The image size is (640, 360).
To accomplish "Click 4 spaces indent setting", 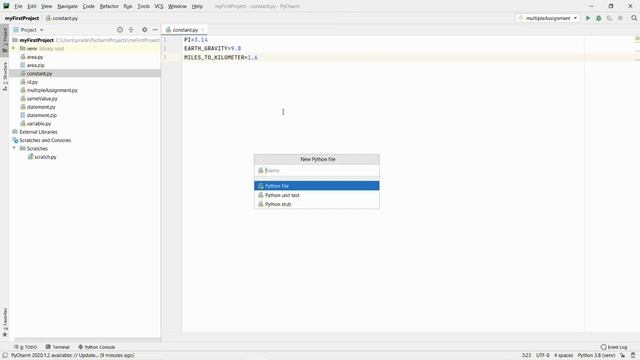I will [x=563, y=356].
